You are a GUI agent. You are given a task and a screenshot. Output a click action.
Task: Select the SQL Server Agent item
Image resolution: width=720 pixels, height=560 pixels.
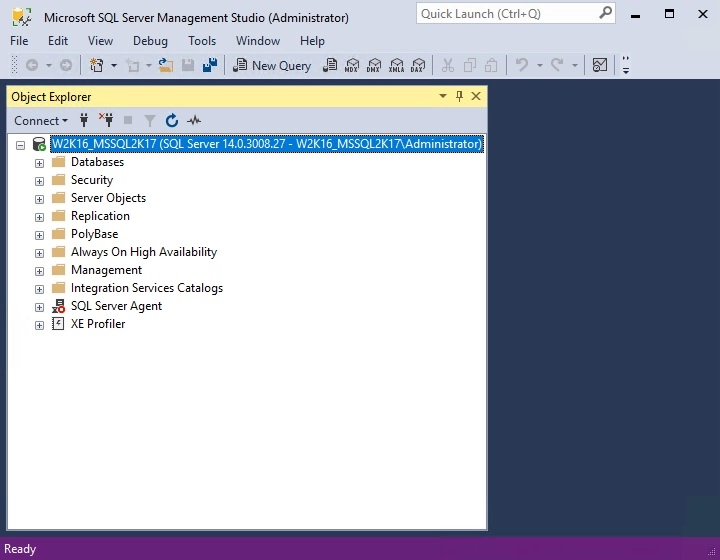pyautogui.click(x=116, y=306)
